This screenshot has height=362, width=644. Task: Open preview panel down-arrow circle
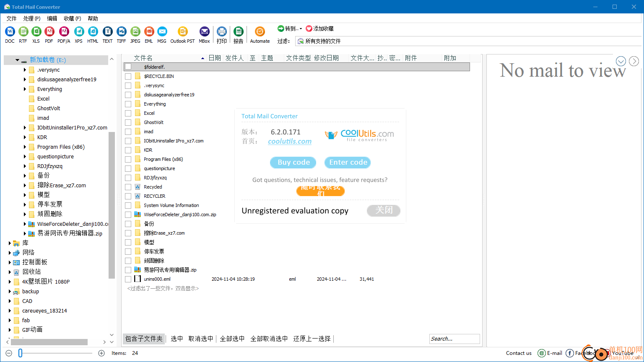(621, 61)
